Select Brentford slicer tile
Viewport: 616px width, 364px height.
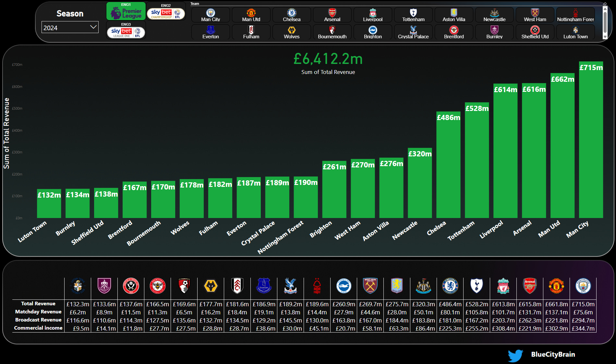click(x=454, y=32)
